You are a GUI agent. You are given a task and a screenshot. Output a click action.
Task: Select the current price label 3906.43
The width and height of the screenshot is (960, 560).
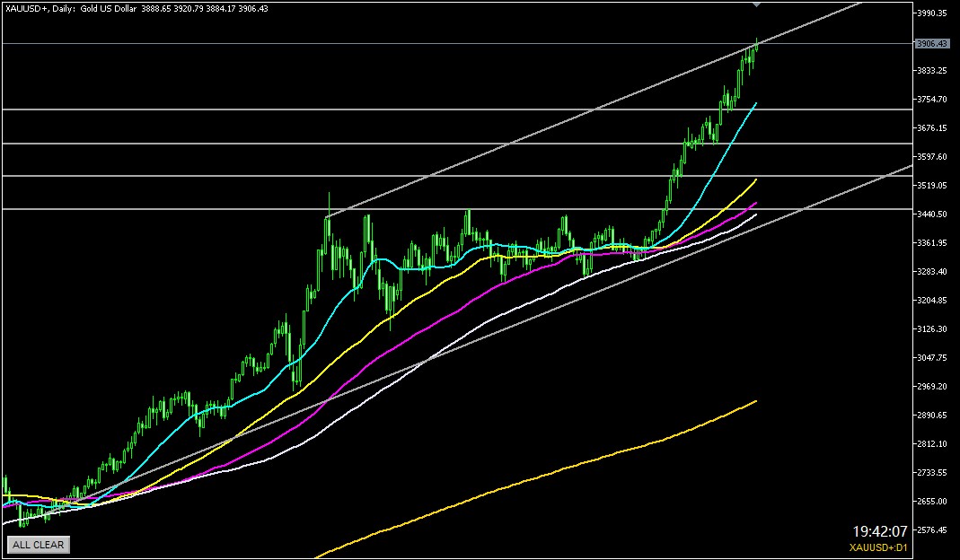[932, 43]
